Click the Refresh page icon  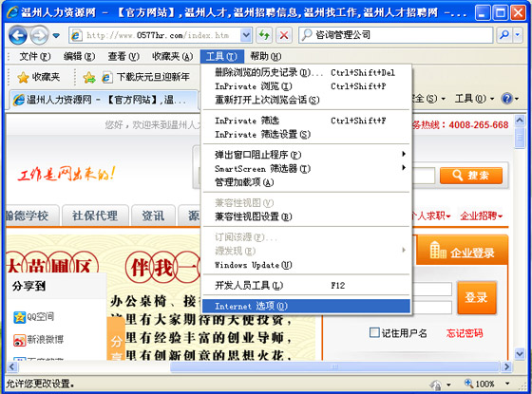click(264, 35)
